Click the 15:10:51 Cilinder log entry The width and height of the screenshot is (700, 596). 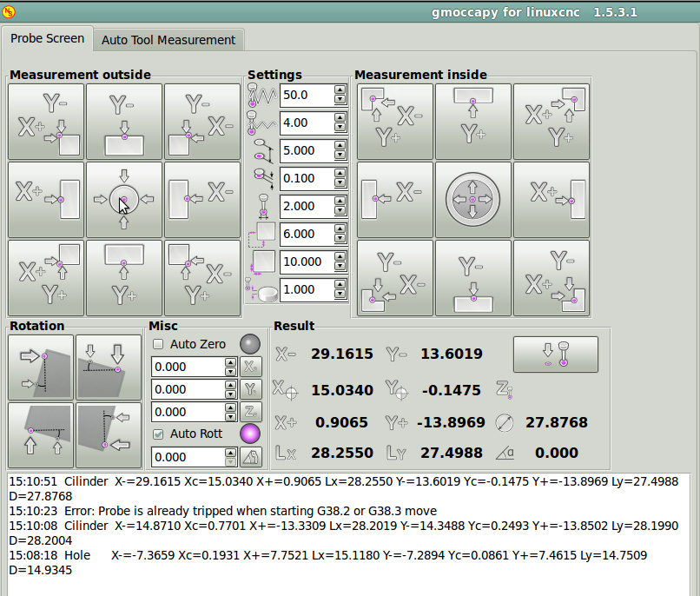[344, 489]
